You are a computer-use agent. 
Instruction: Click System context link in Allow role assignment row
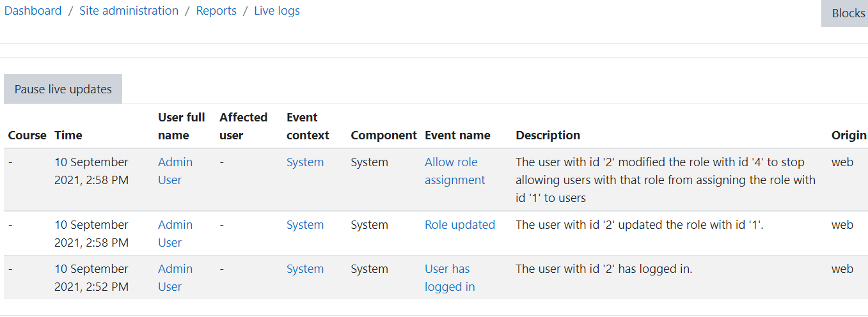click(x=305, y=162)
